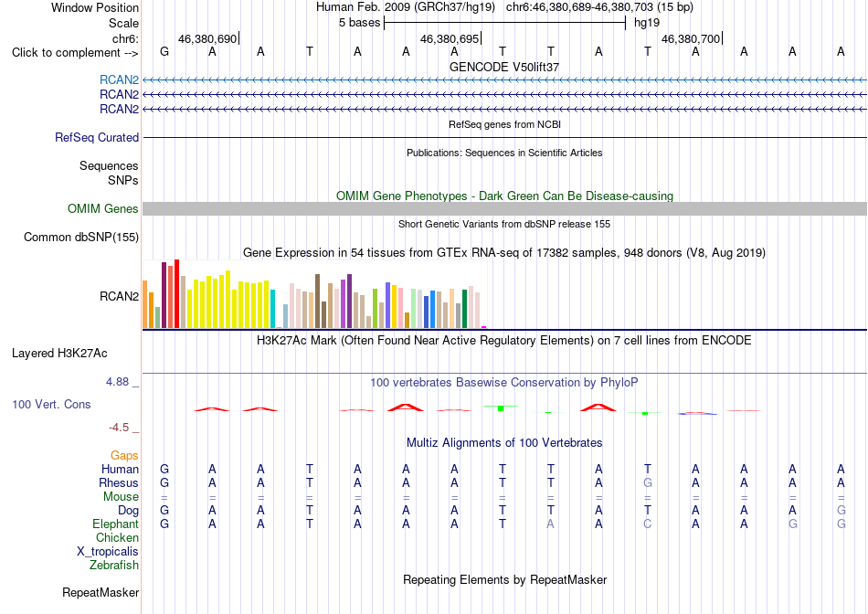Click 'Multiz Alignments of 100 Vertebrates' title
Image resolution: width=868 pixels, height=614 pixels.
pyautogui.click(x=504, y=443)
